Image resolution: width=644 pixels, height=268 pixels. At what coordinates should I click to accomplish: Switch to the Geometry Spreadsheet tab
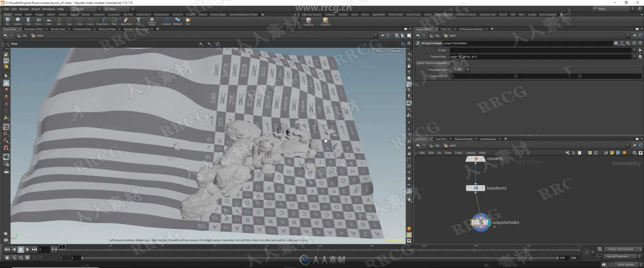[x=136, y=29]
